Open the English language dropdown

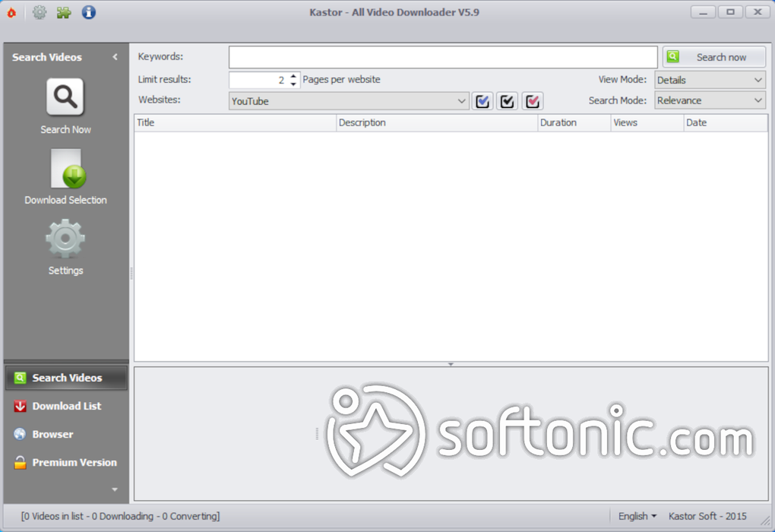pyautogui.click(x=637, y=516)
